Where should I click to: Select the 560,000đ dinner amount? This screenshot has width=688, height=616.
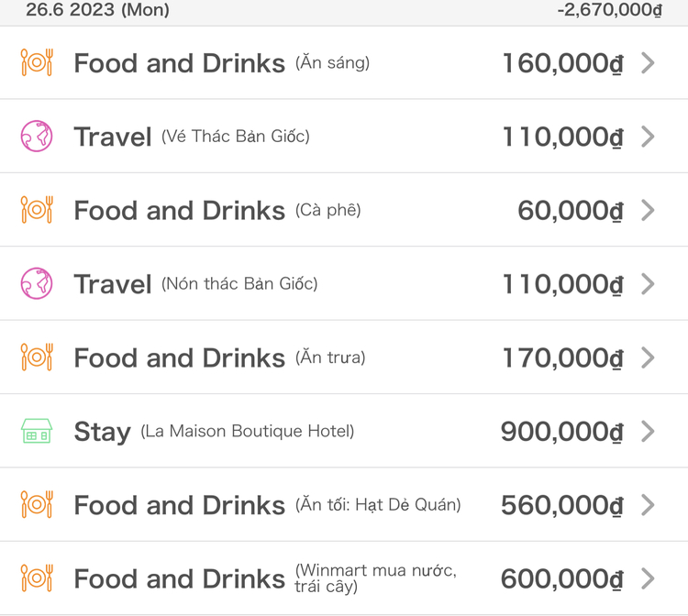click(x=562, y=505)
